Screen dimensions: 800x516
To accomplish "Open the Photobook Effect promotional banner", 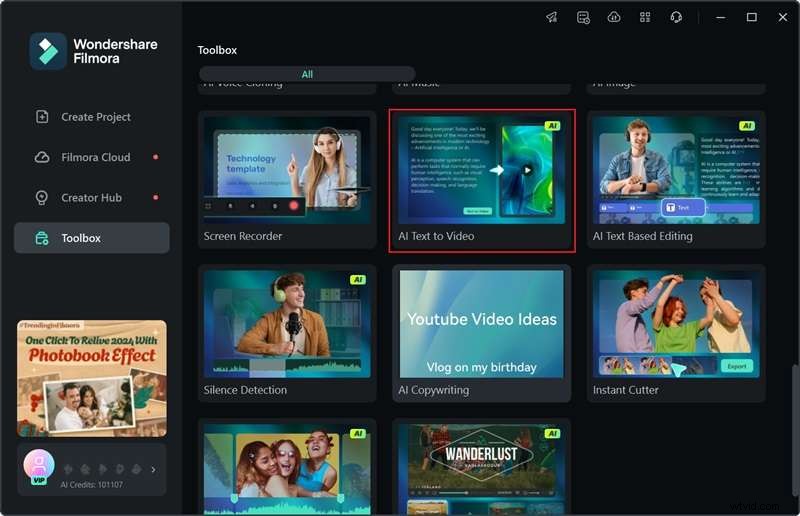I will 92,378.
